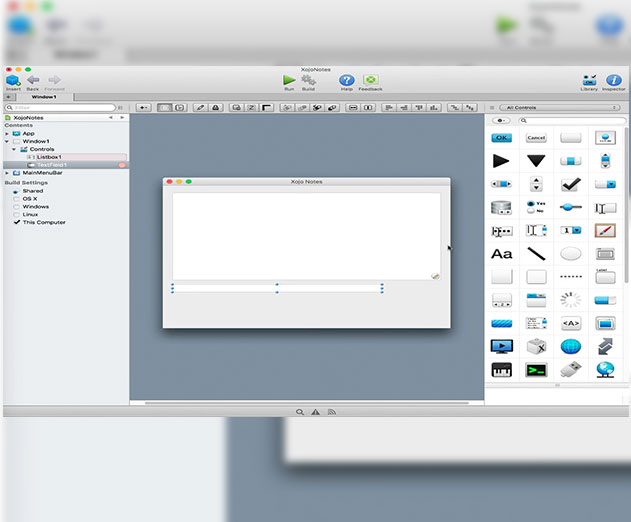Select the black right disclosure triangle control
631x522 pixels.
pyautogui.click(x=501, y=161)
